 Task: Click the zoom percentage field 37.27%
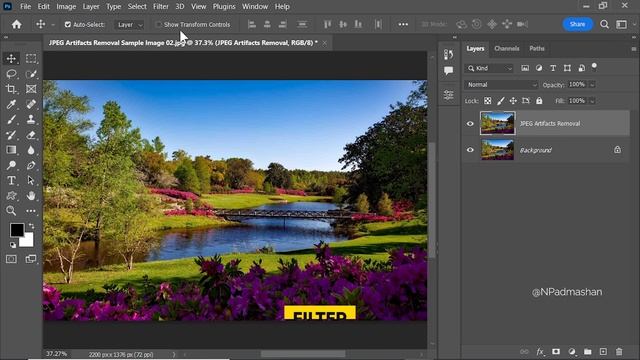pyautogui.click(x=56, y=354)
